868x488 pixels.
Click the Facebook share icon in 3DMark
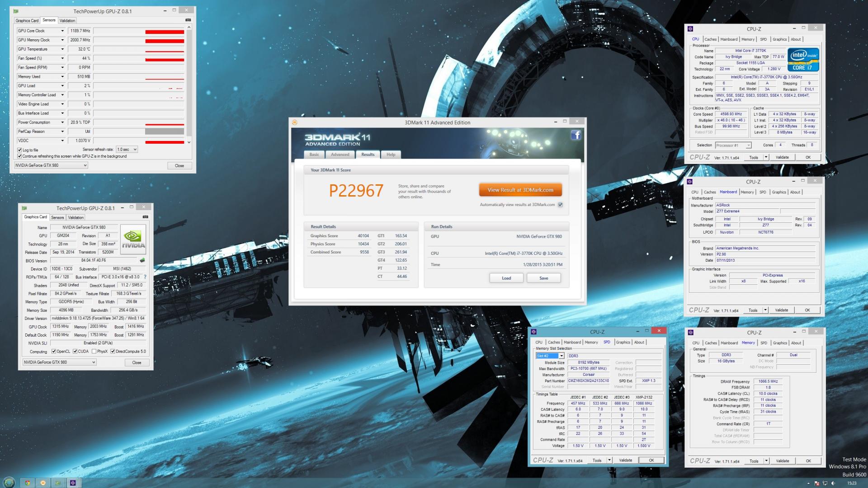tap(576, 135)
